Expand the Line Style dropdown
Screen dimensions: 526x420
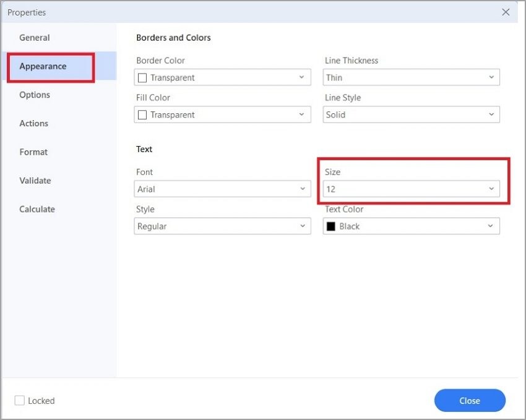(x=412, y=114)
